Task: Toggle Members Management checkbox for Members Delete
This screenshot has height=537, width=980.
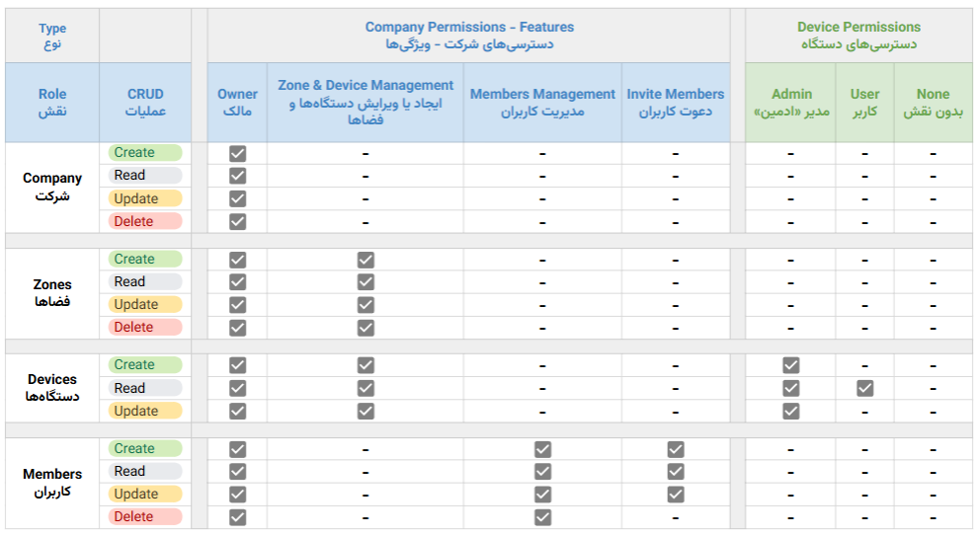Action: pyautogui.click(x=542, y=516)
